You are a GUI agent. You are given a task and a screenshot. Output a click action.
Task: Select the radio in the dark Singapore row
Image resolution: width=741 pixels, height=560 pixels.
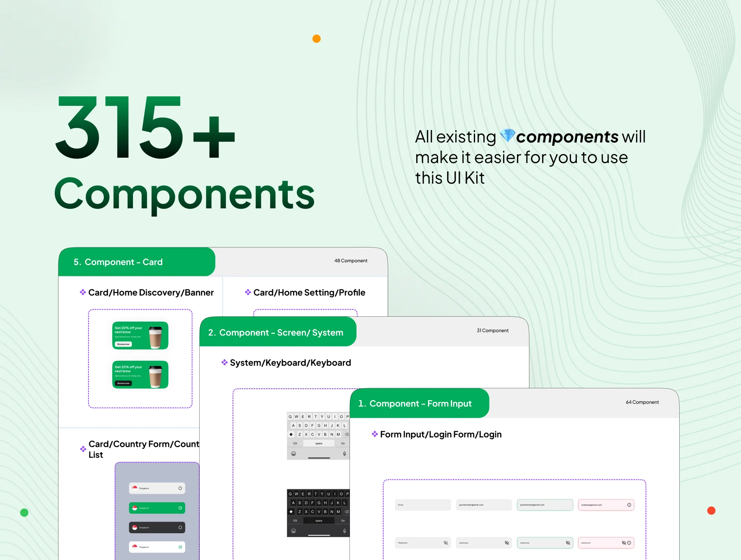180,527
